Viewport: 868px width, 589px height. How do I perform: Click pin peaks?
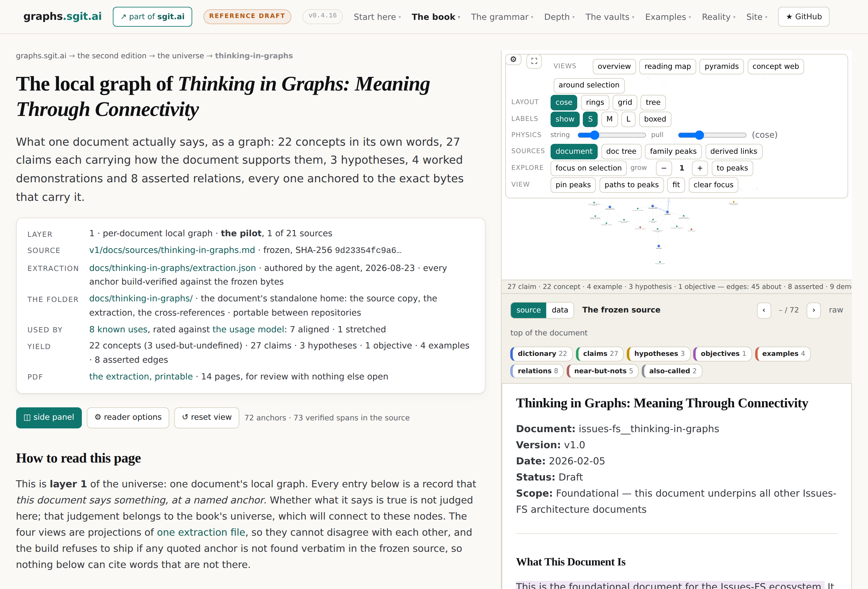pos(573,185)
